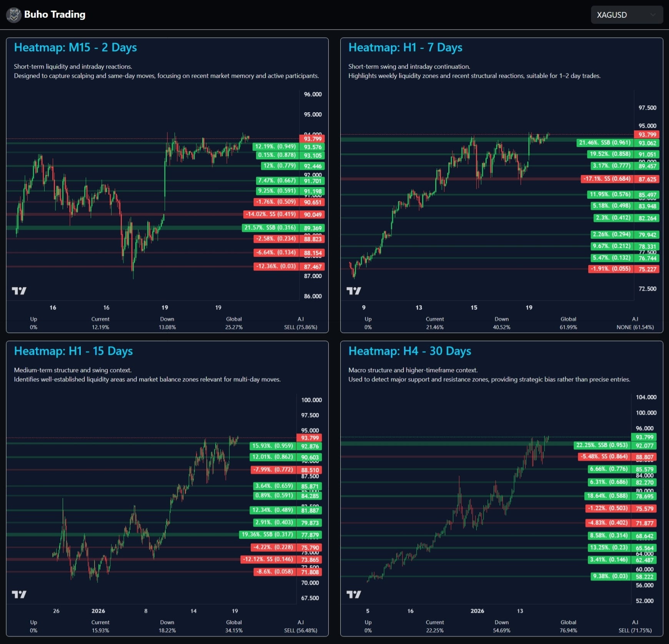
Task: Click the Buho Trading brand title
Action: 55,15
